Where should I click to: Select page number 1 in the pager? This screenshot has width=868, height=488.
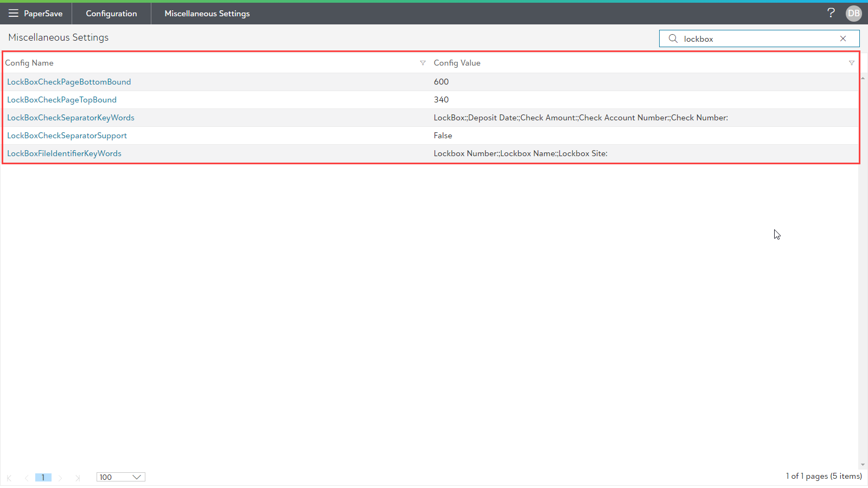[x=43, y=478]
